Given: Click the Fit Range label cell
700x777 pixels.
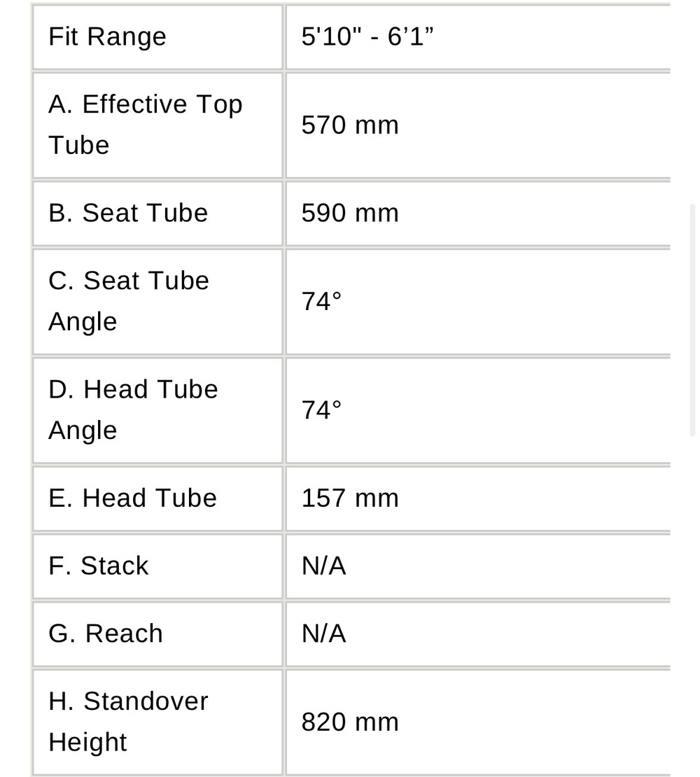Looking at the screenshot, I should click(157, 37).
